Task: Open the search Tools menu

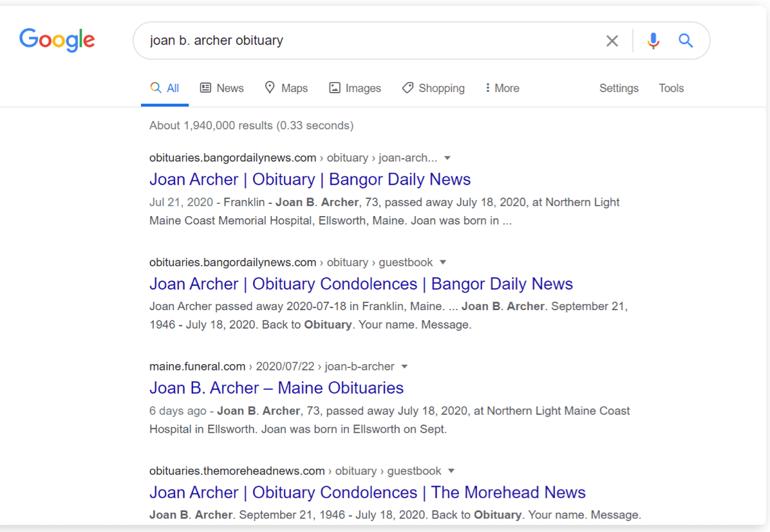Action: (671, 88)
